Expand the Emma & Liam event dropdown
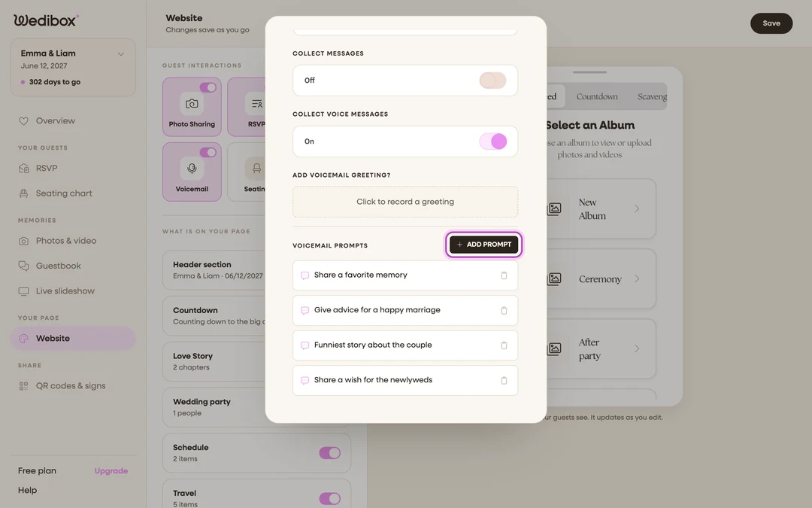 tap(120, 54)
